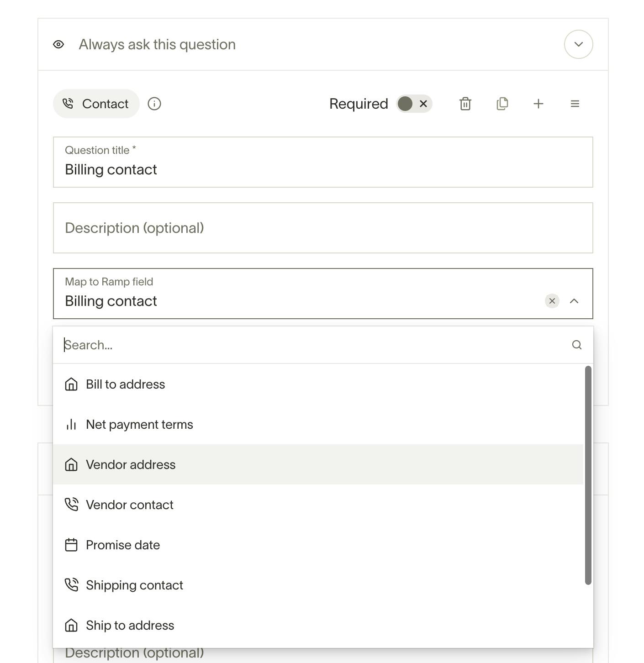Expand the Always ask this question chevron
Image resolution: width=644 pixels, height=663 pixels.
(579, 44)
